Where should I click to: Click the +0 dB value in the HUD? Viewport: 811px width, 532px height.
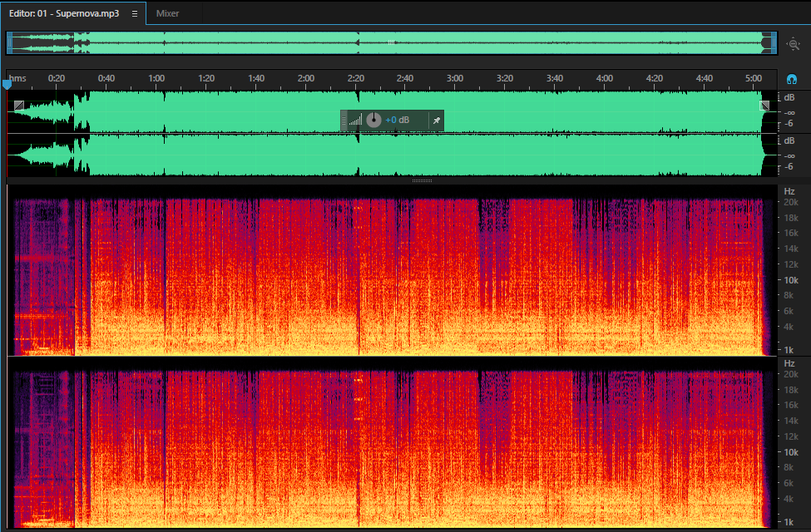398,120
